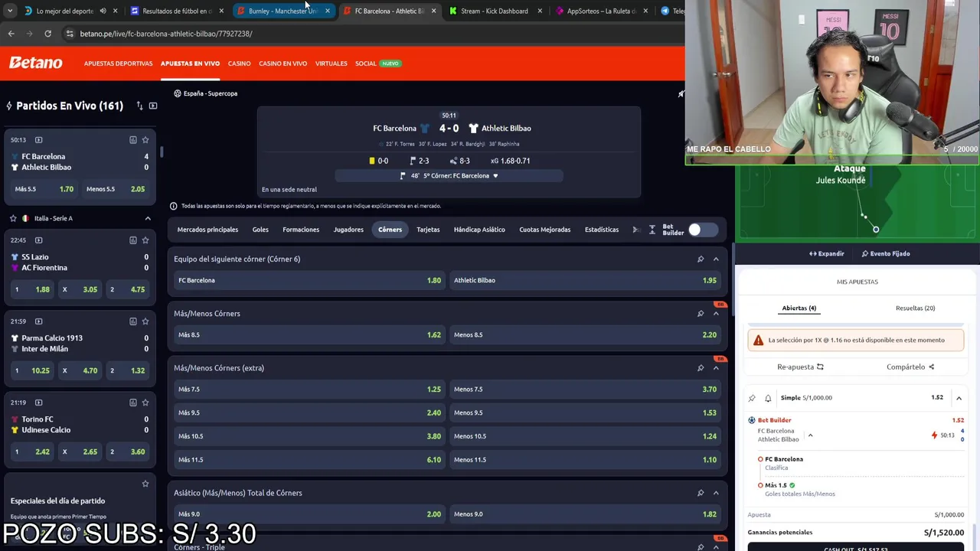
Task: Open the Estadísticas tab
Action: 602,230
